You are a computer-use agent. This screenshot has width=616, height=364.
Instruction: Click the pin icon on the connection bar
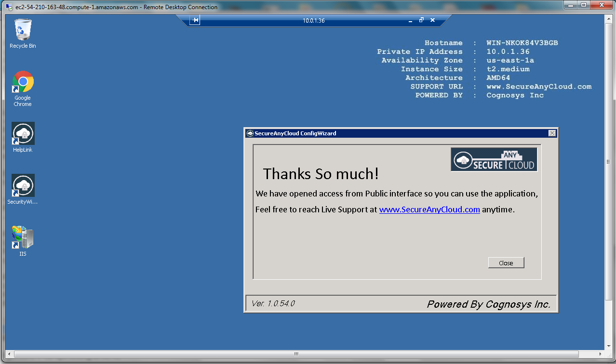tap(195, 20)
